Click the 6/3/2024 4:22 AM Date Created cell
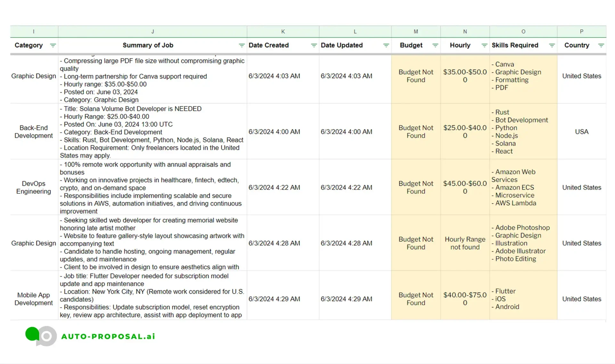 tap(274, 187)
